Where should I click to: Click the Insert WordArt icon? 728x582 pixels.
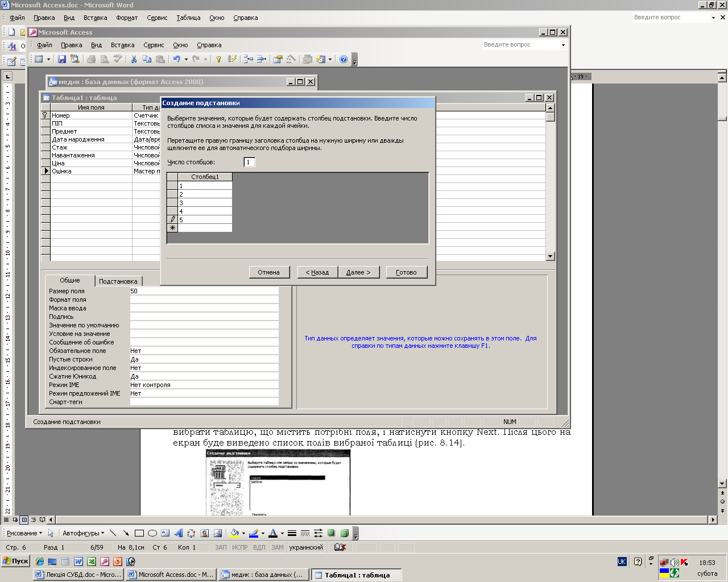pos(178,533)
